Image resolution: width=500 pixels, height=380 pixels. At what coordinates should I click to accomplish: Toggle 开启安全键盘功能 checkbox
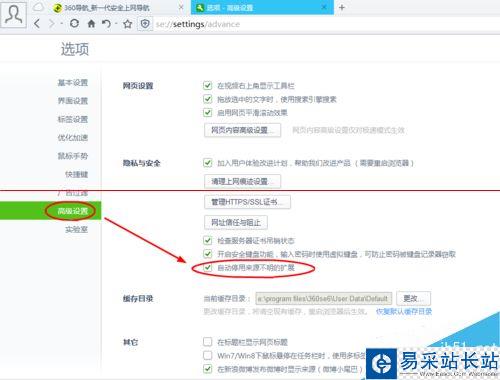coord(207,254)
